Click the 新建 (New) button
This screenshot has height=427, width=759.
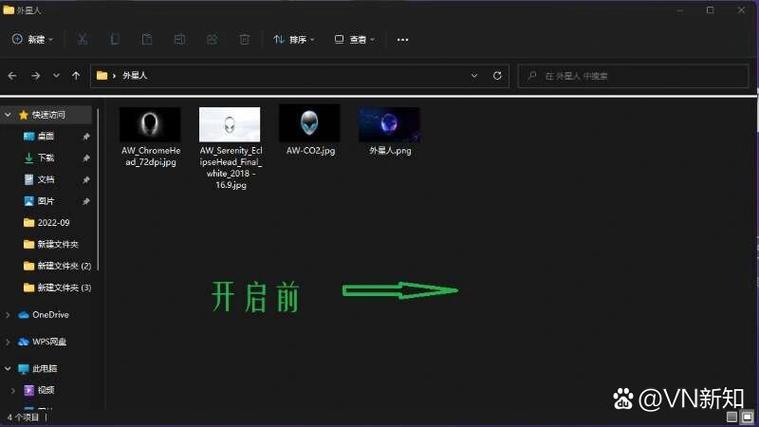click(32, 39)
